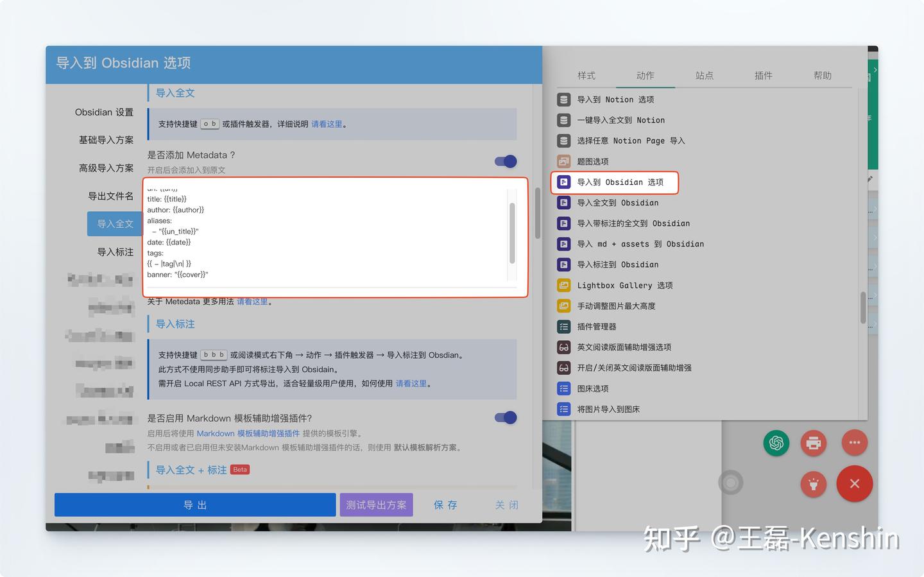Open the three-dots more actions button

[854, 442]
